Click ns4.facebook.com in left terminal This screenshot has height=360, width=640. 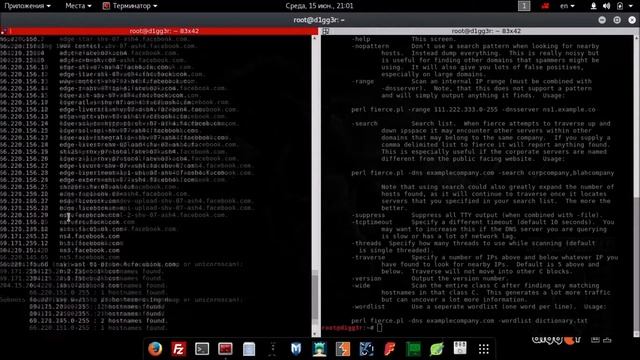tap(89, 236)
